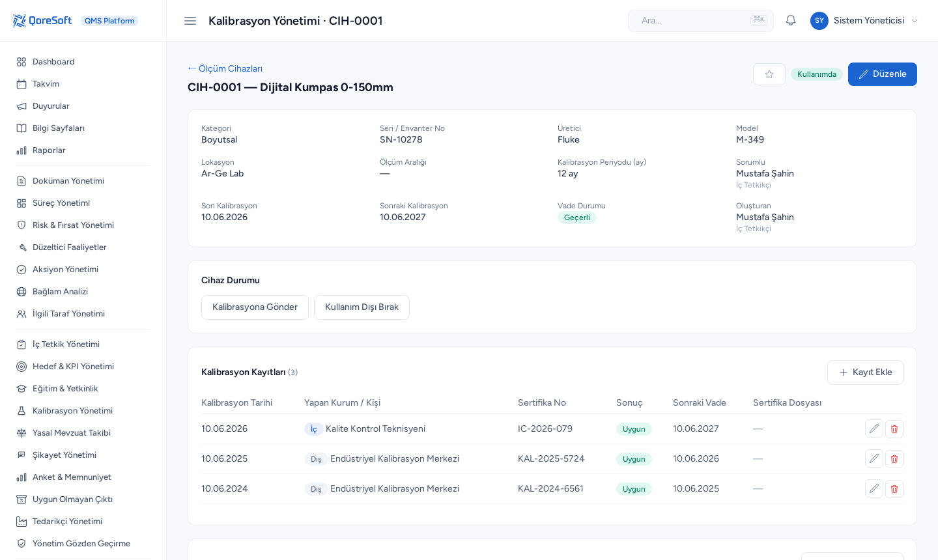Image resolution: width=938 pixels, height=560 pixels.
Task: Focus the Ara search field
Action: coord(701,21)
